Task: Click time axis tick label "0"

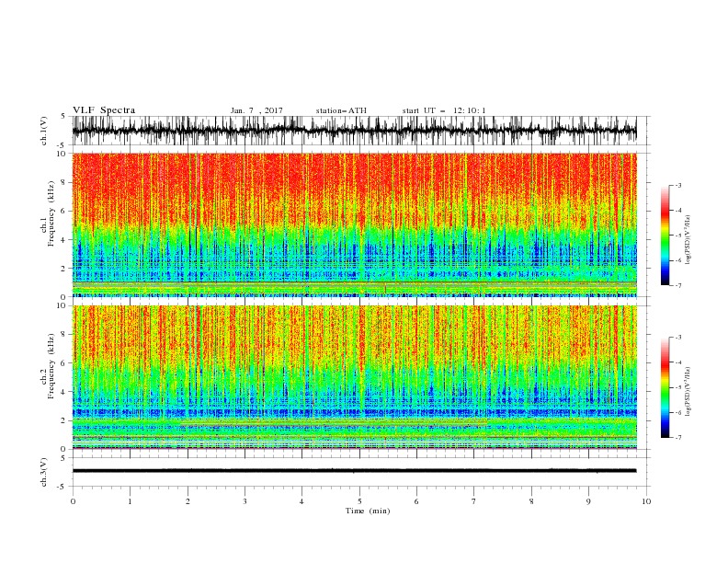Action: [73, 501]
